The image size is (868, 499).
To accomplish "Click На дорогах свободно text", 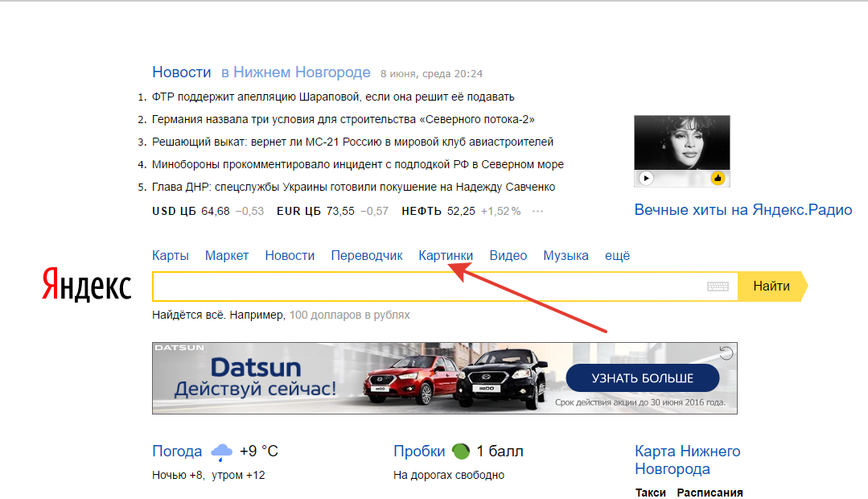I will tap(449, 475).
